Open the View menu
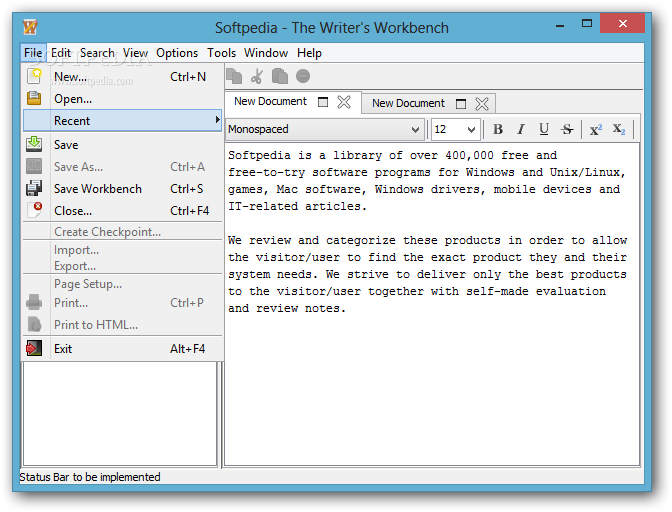Viewport: 672px width, 512px height. click(x=135, y=53)
